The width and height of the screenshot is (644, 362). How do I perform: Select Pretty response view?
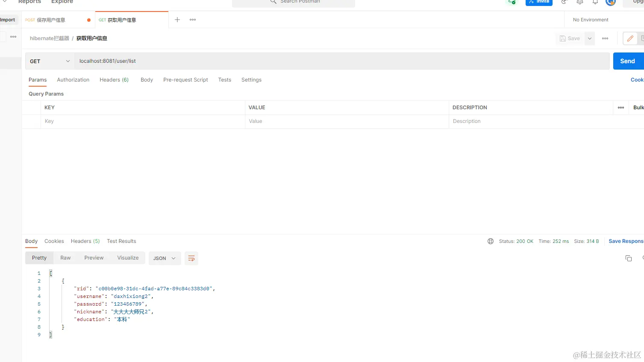coord(39,258)
